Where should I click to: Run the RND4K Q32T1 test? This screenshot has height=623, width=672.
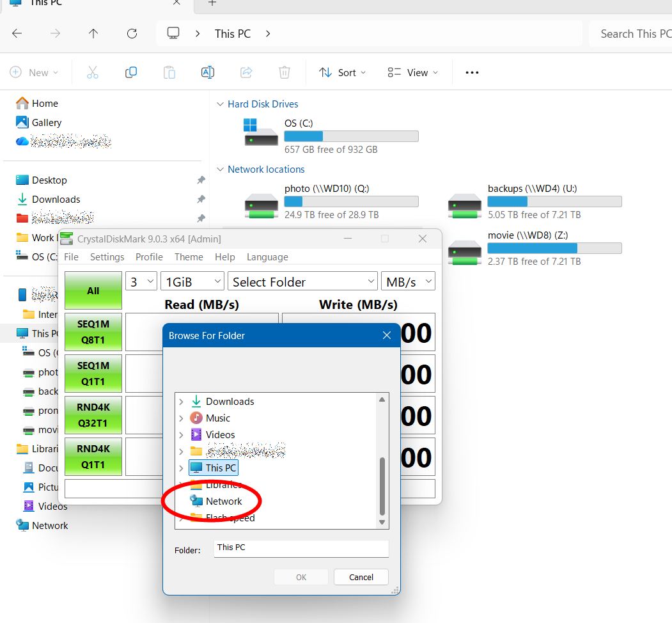tap(93, 415)
